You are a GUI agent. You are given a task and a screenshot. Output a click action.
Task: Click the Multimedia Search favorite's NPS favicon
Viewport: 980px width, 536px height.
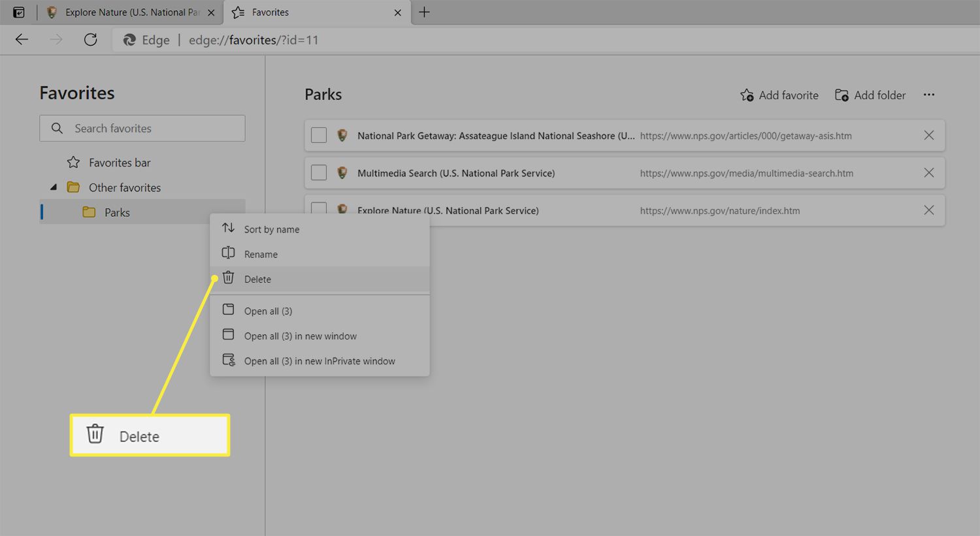click(342, 172)
